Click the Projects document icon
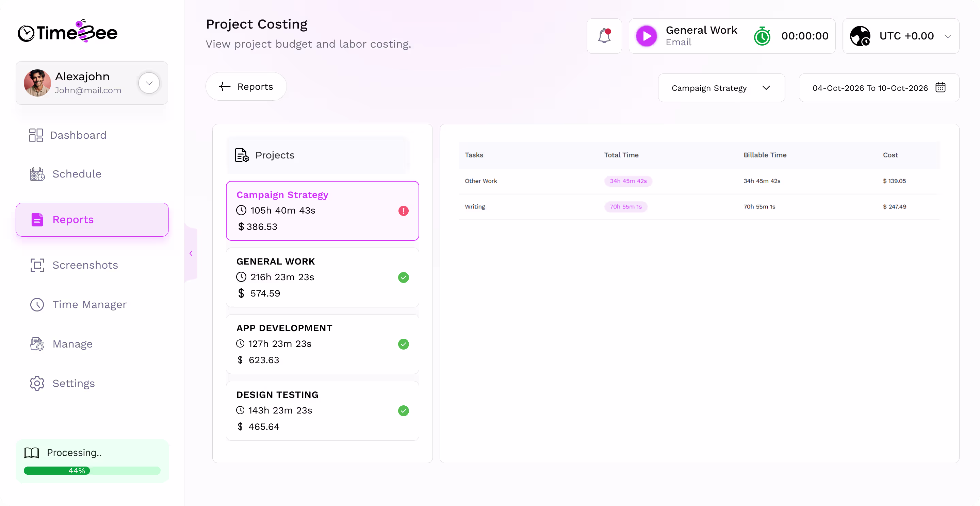Viewport: 980px width, 506px height. (242, 155)
